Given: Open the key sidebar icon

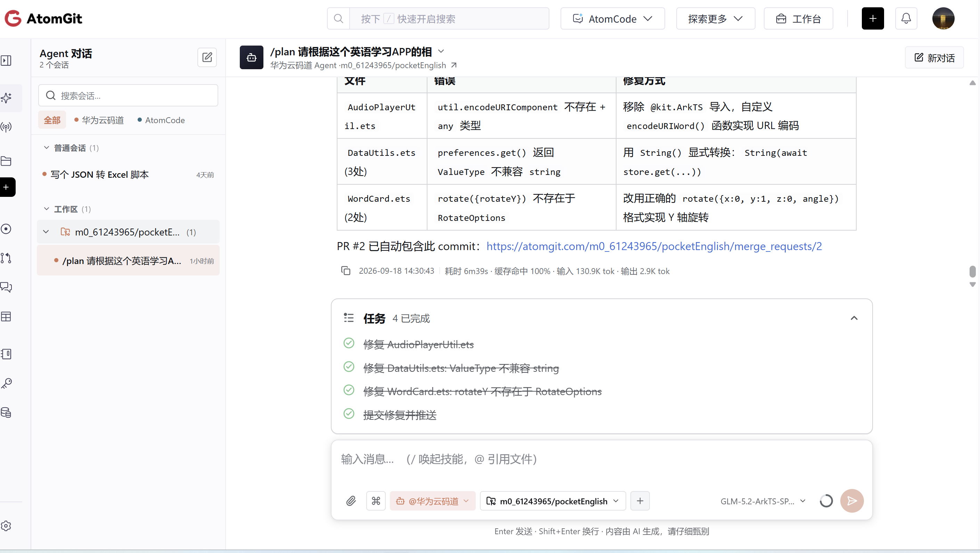Looking at the screenshot, I should click(6, 383).
